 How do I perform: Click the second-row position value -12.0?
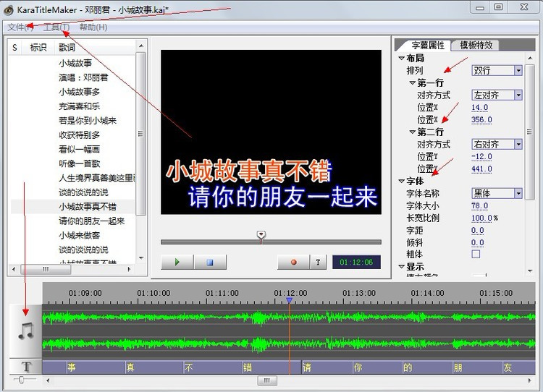481,156
